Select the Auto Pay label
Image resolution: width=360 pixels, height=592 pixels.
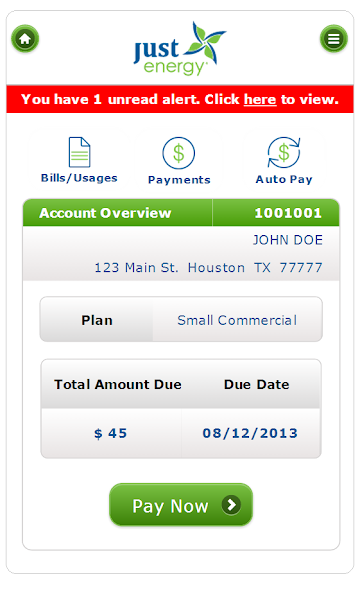click(284, 179)
